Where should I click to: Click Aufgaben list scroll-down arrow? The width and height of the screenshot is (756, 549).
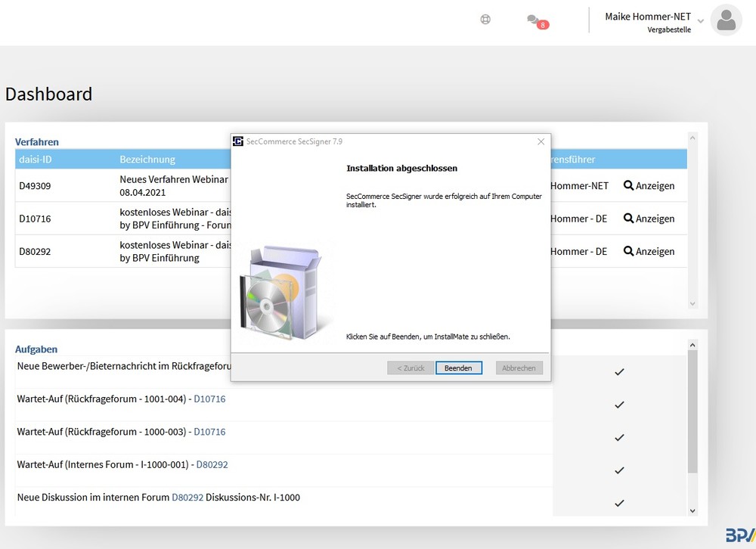(x=692, y=511)
